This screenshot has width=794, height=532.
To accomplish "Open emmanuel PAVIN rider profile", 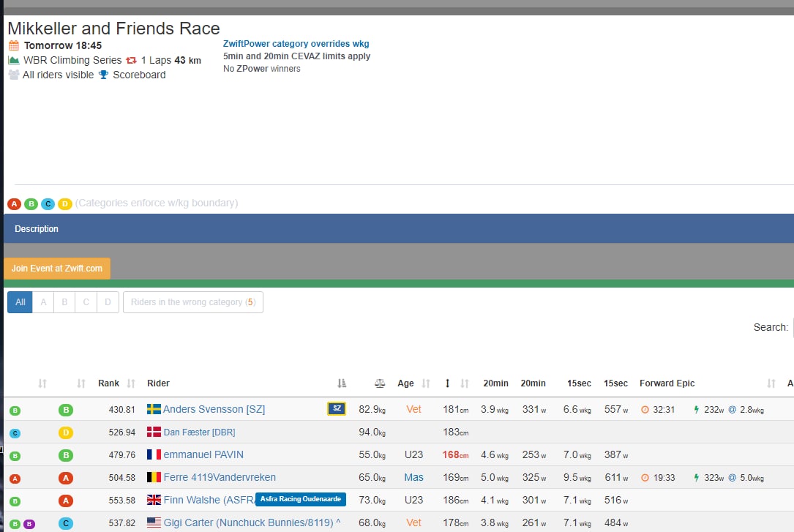I will coord(203,454).
